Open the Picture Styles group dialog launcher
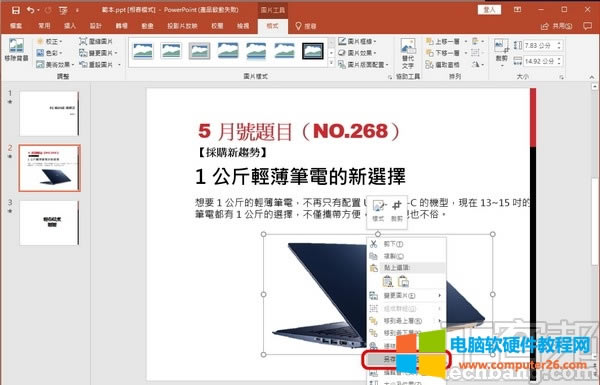Viewport: 600px width, 385px height. pyautogui.click(x=390, y=77)
